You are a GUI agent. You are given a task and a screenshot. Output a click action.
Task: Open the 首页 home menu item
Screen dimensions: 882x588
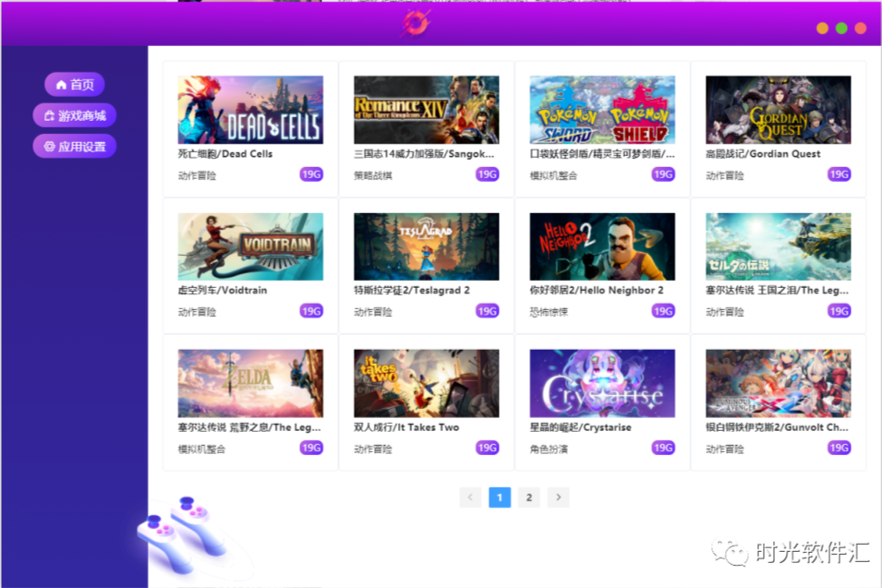[75, 85]
